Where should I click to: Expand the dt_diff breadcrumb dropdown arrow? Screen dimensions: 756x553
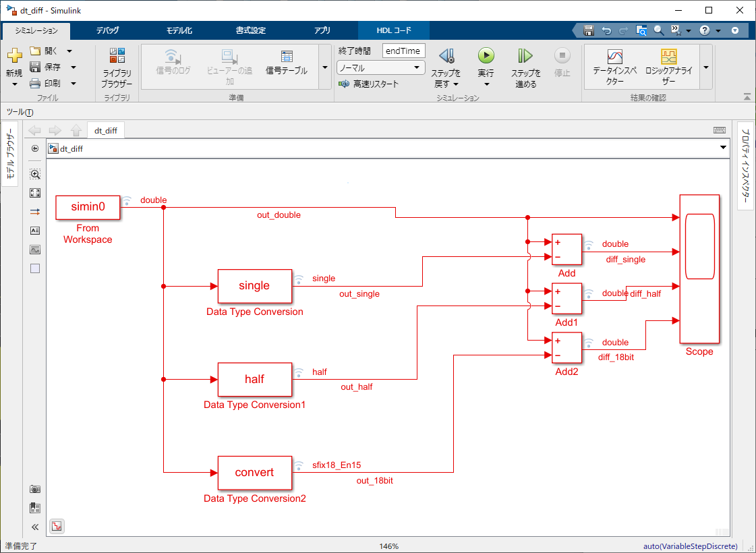tap(723, 148)
